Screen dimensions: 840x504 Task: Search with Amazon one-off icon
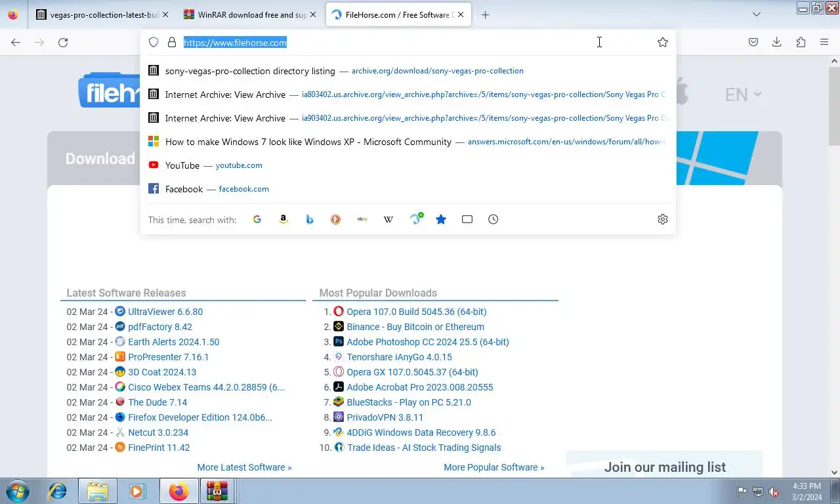pyautogui.click(x=283, y=219)
